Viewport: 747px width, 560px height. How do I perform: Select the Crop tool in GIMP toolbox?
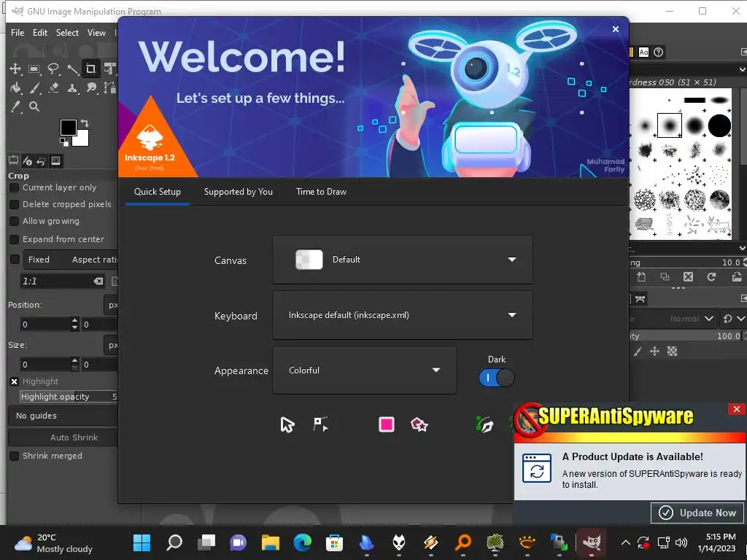point(90,69)
